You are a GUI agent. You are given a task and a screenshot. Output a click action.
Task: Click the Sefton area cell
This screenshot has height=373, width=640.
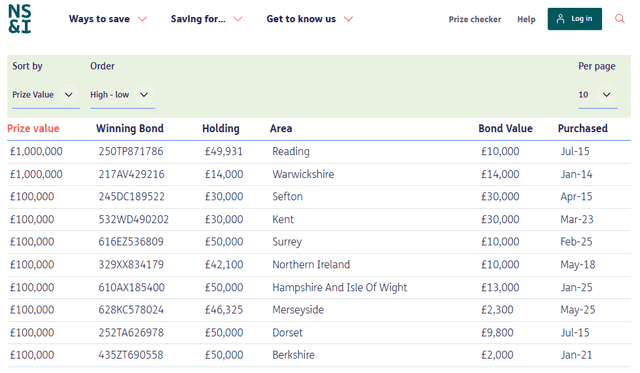(287, 197)
